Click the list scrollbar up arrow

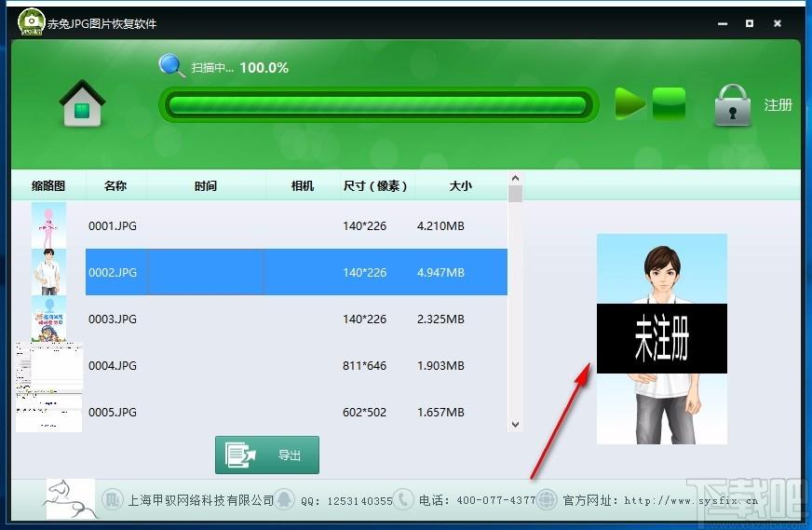[515, 178]
